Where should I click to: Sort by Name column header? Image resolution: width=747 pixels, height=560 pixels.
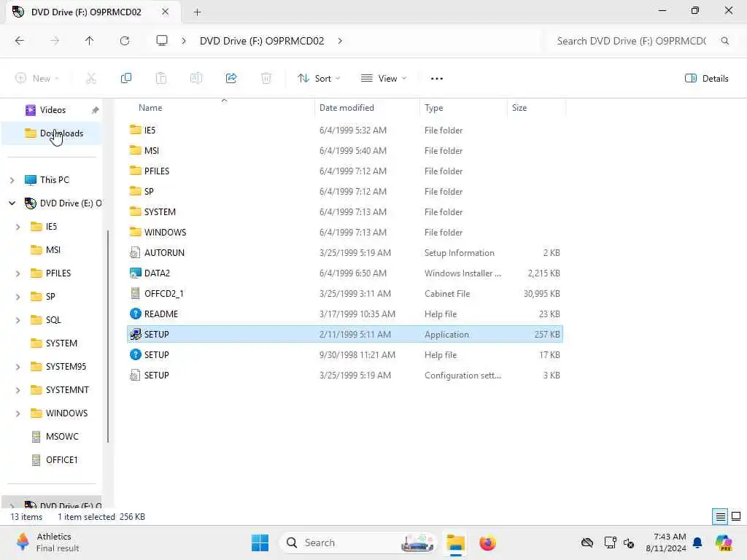(220, 108)
